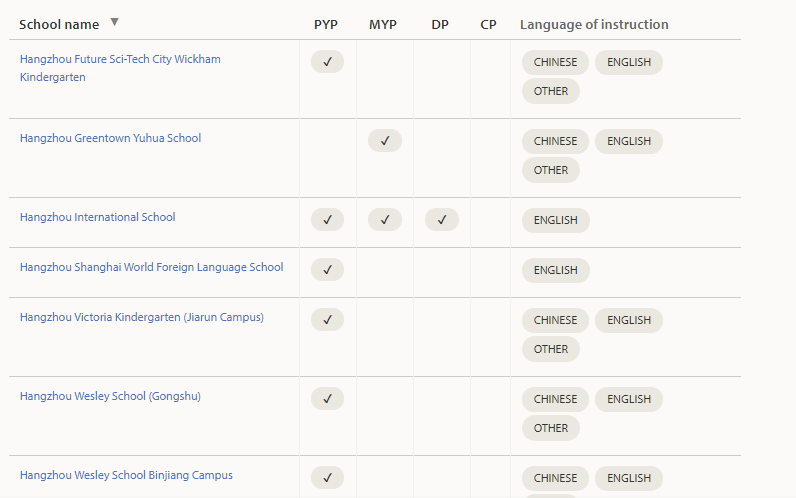Viewport: 796px width, 498px height.
Task: Click DP checkmark for Hangzhou International School
Action: pos(442,220)
